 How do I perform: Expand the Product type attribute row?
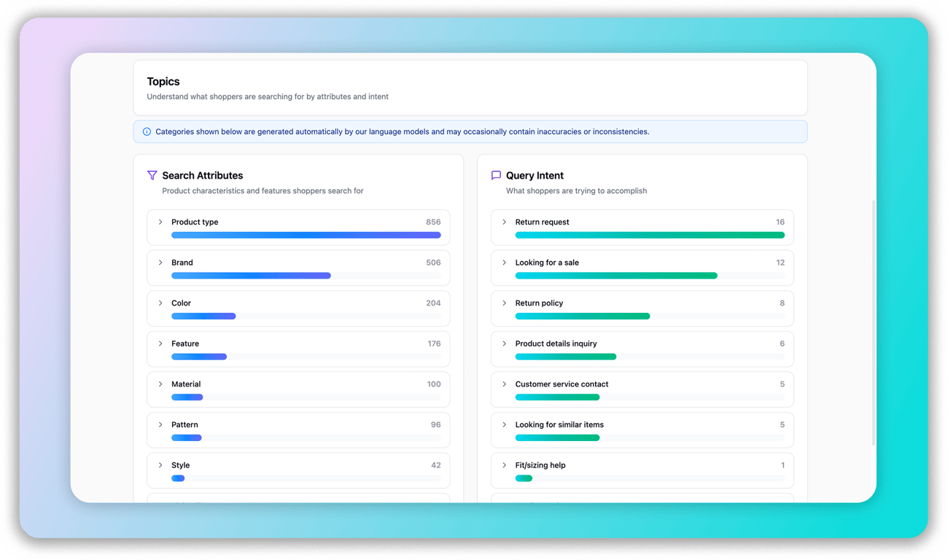pyautogui.click(x=160, y=222)
